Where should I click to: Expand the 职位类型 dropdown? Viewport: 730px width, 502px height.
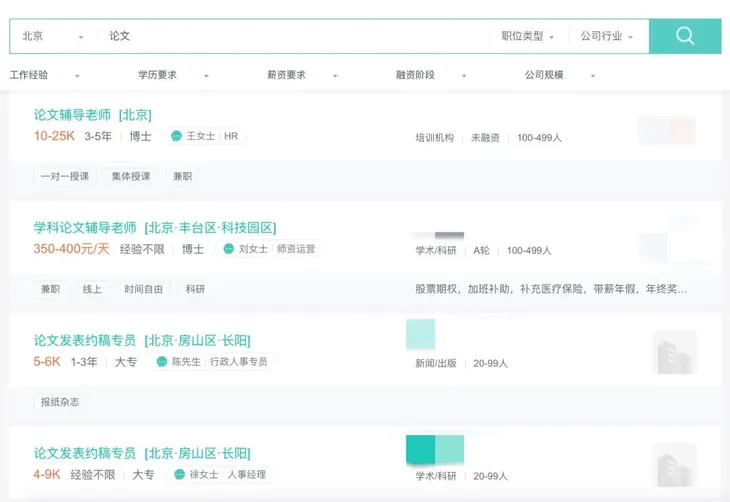(x=528, y=36)
